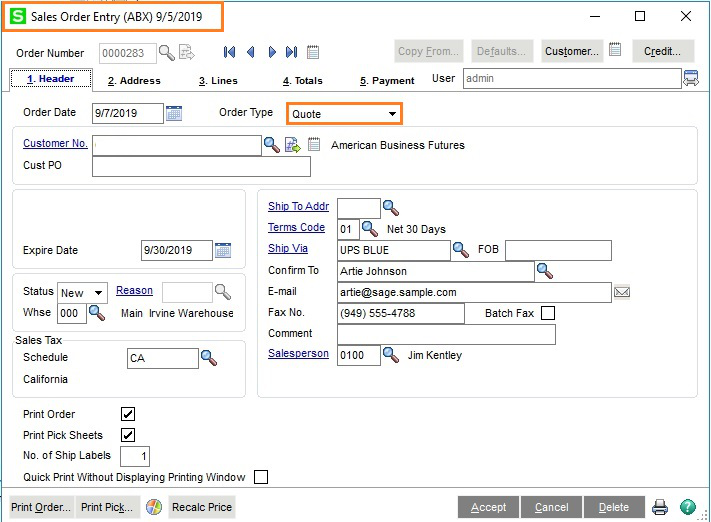This screenshot has width=711, height=522.
Task: Go to the previous order record
Action: click(x=250, y=52)
